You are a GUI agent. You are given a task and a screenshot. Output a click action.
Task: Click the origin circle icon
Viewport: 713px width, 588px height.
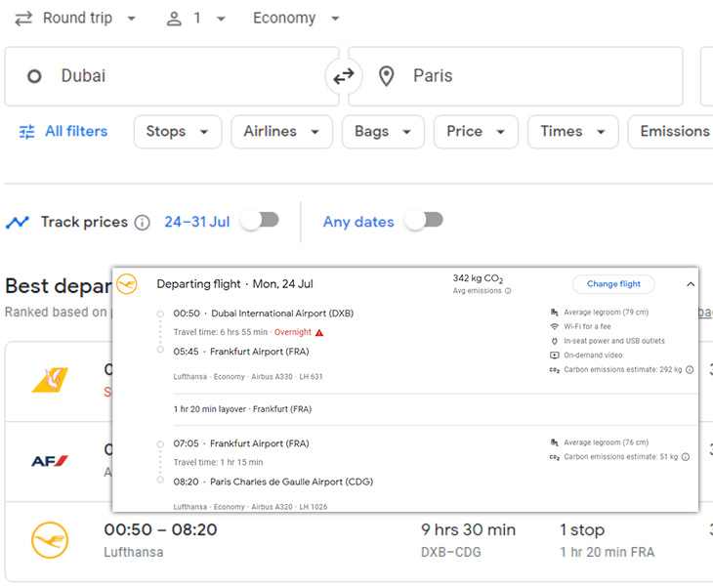click(x=34, y=76)
